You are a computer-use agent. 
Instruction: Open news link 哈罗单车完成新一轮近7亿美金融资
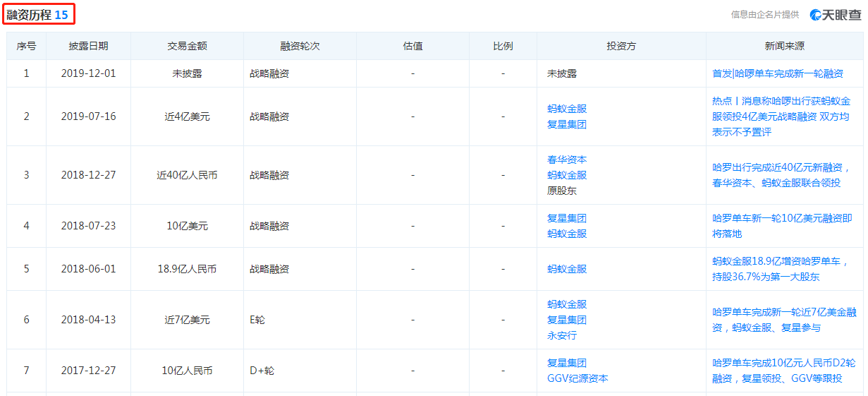tap(784, 320)
